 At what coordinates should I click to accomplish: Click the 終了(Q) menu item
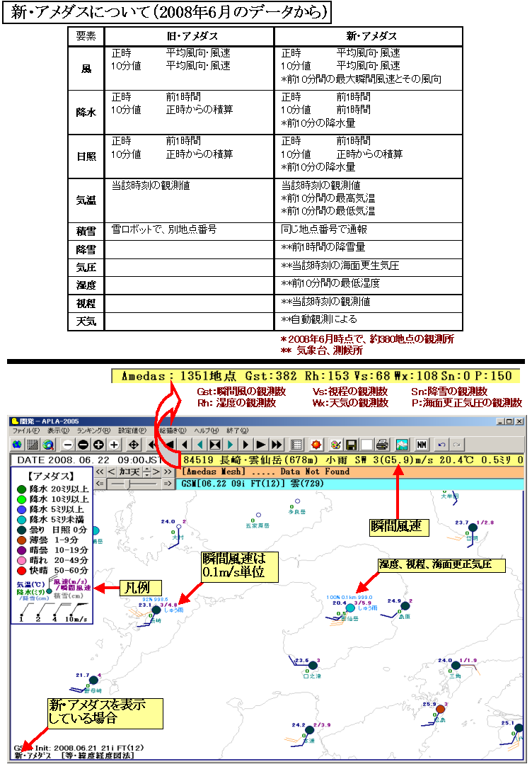point(237,430)
